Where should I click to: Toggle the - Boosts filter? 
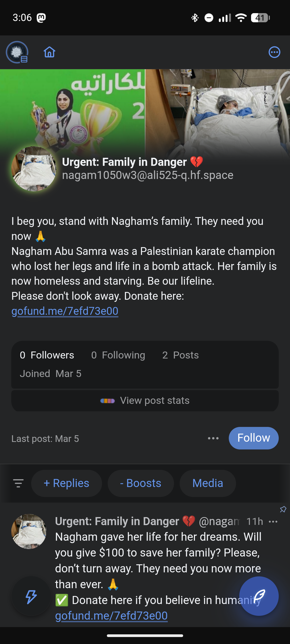140,483
